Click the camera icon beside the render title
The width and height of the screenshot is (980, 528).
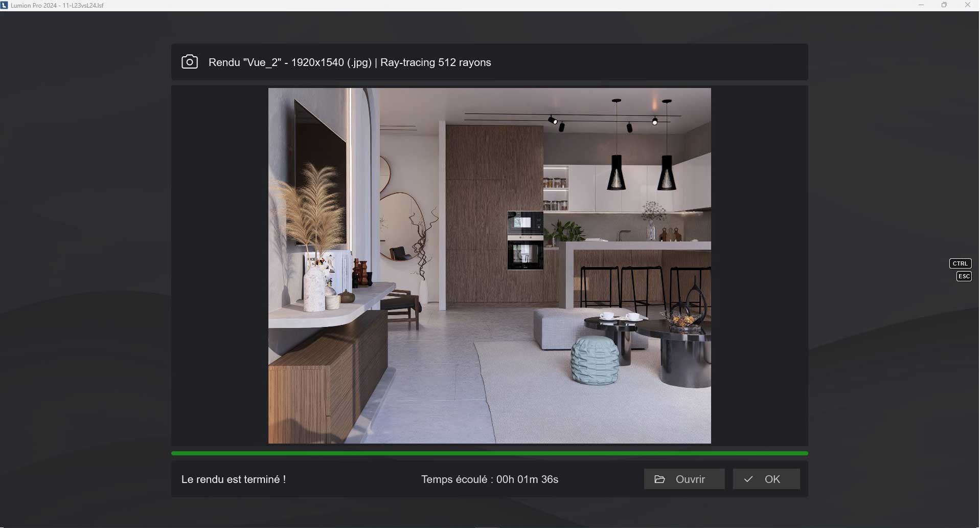[x=189, y=62]
